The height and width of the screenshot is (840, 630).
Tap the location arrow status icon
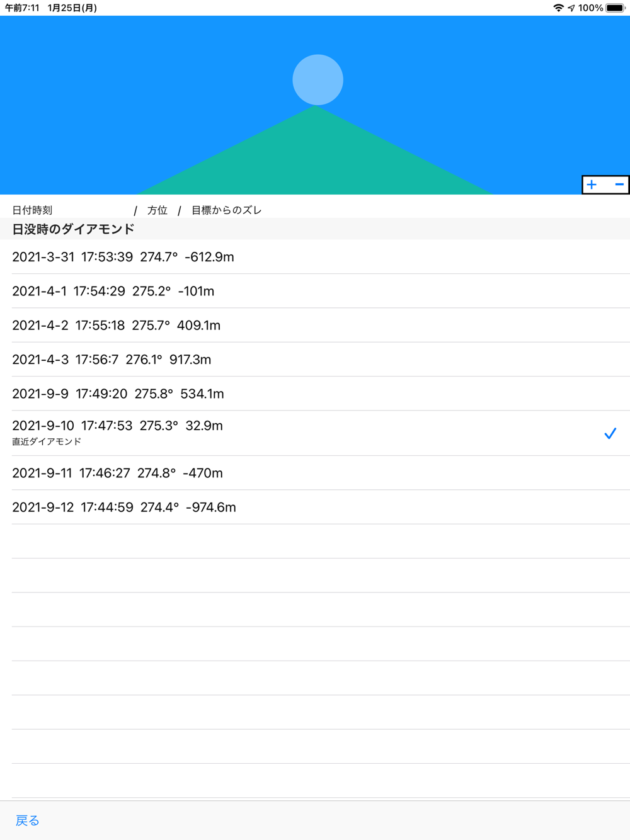click(x=571, y=8)
